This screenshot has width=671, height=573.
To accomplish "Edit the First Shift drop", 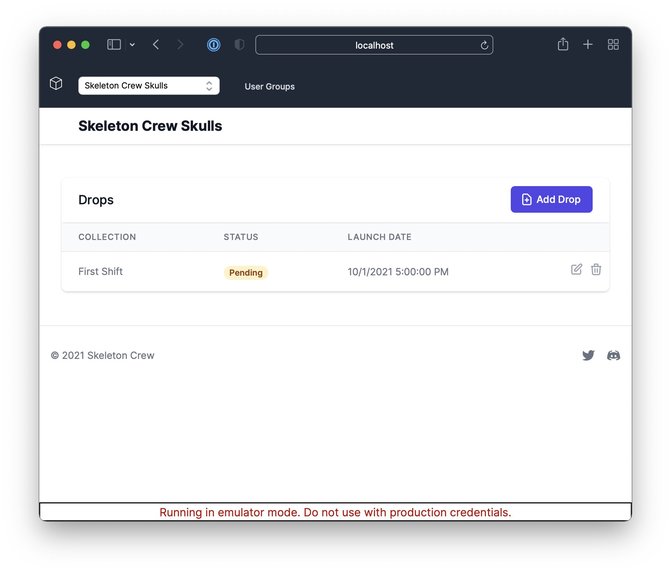I will tap(576, 269).
